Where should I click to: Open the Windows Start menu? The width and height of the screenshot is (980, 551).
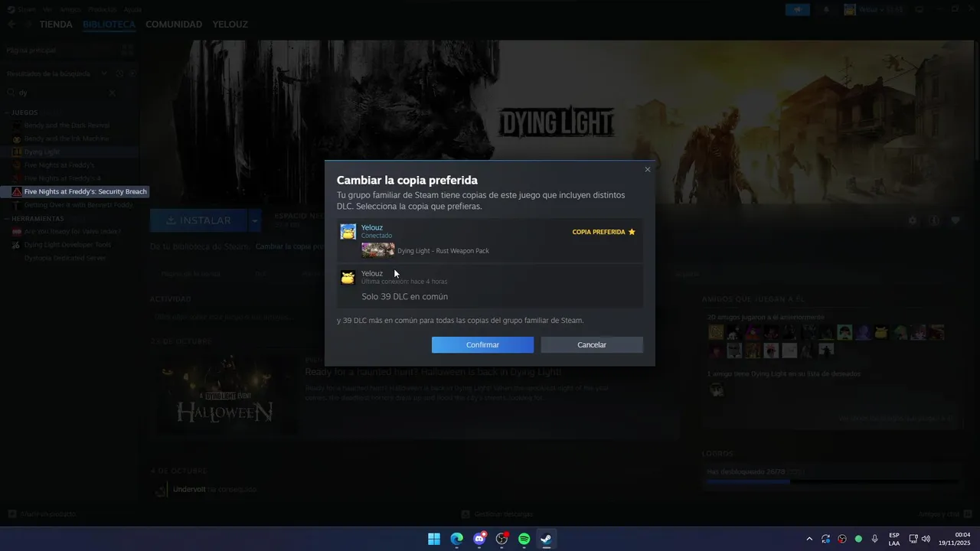coord(434,539)
